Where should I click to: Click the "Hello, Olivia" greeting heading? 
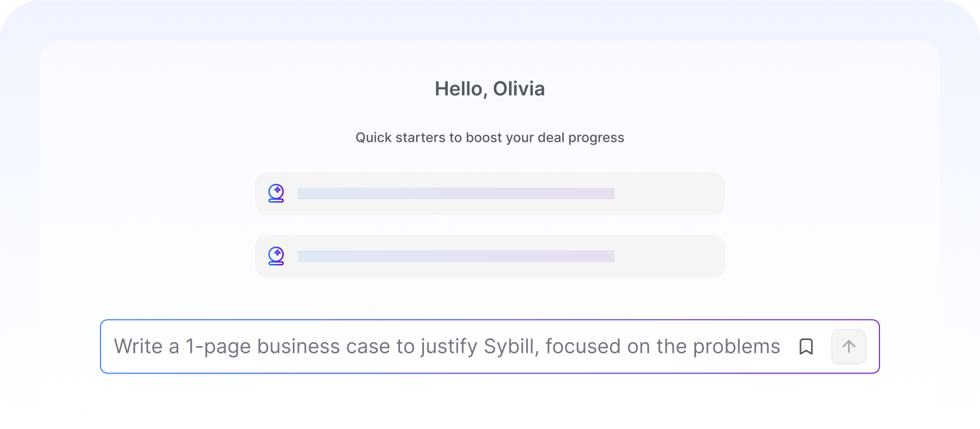click(x=489, y=89)
